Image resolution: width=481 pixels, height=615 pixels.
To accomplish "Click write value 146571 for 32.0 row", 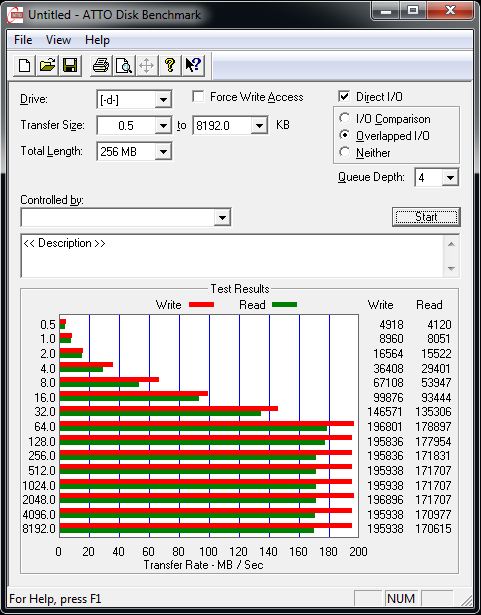I will (385, 411).
